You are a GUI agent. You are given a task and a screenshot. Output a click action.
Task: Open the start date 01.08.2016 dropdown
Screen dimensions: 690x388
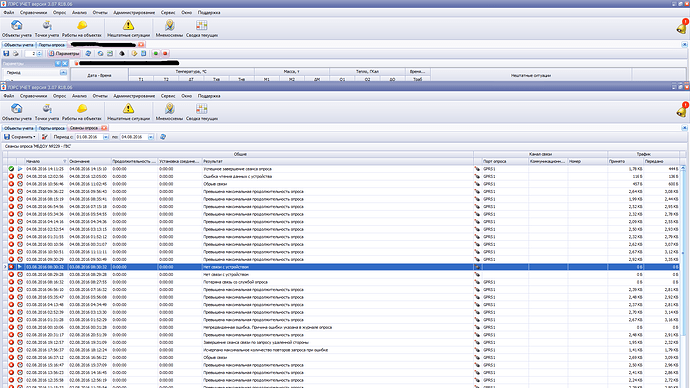tap(106, 137)
